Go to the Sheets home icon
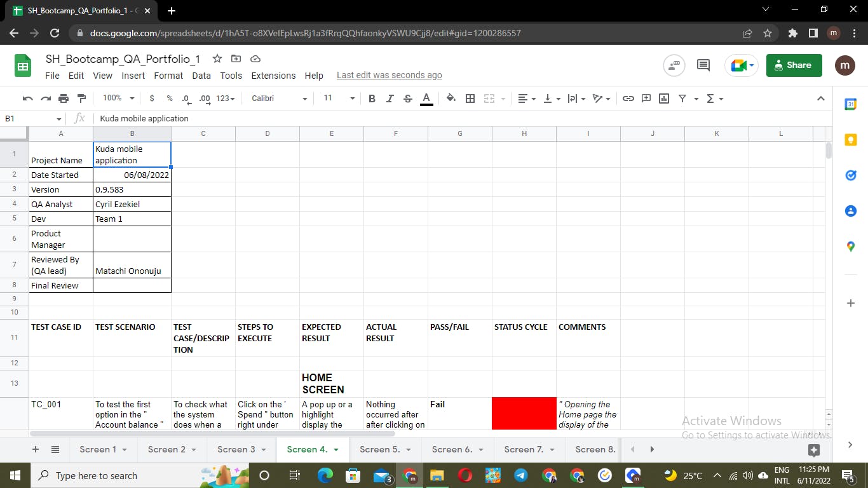868x488 pixels. click(23, 65)
